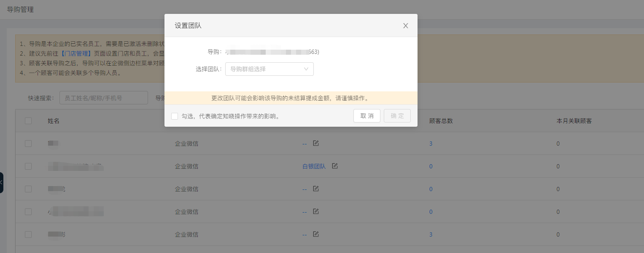Select the fourth employee row checkbox
644x253 pixels.
[28, 212]
